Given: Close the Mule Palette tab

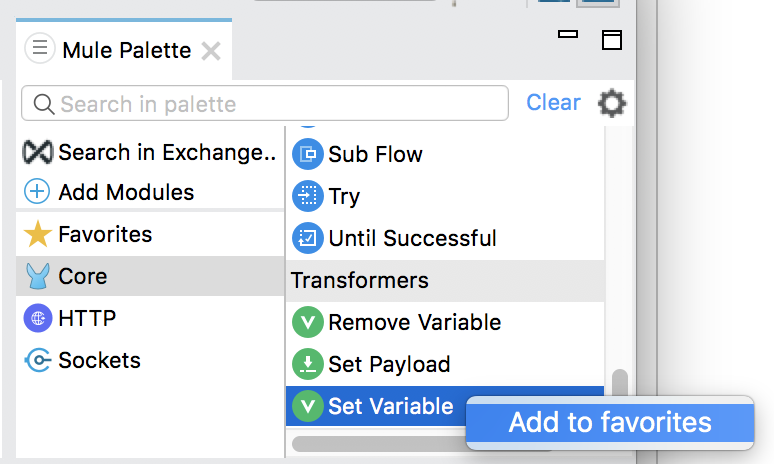Looking at the screenshot, I should [x=211, y=51].
